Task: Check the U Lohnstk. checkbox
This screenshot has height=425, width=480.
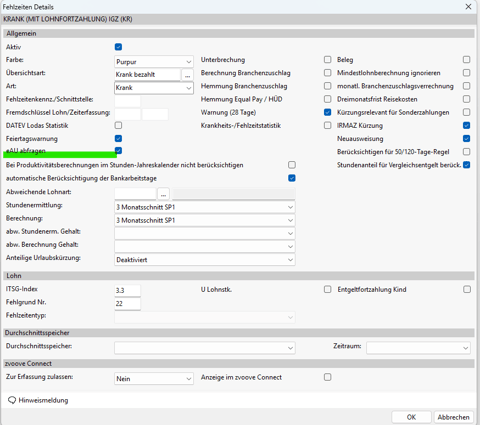Action: pyautogui.click(x=328, y=289)
